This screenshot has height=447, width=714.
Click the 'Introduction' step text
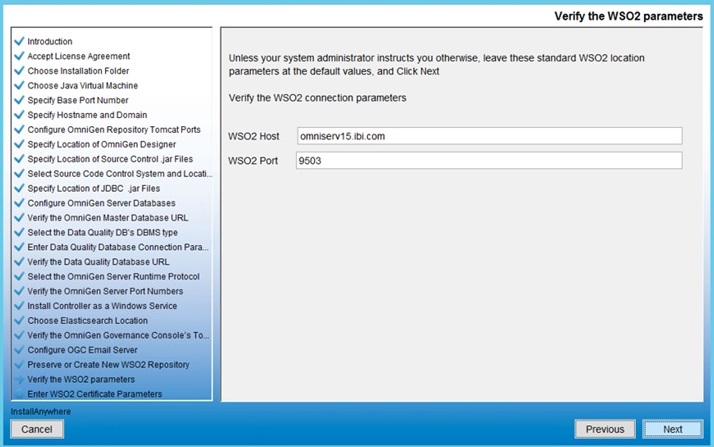[50, 41]
